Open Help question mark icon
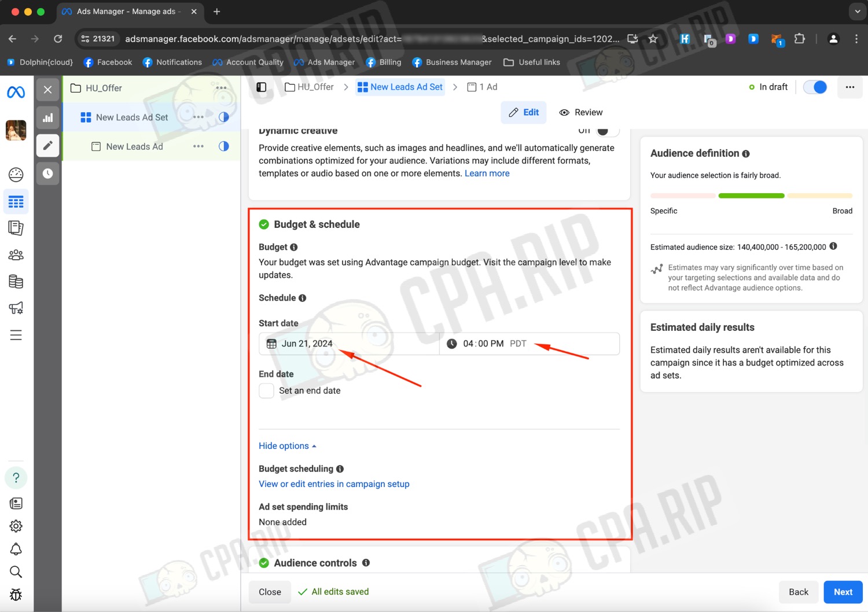This screenshot has width=868, height=612. [16, 478]
